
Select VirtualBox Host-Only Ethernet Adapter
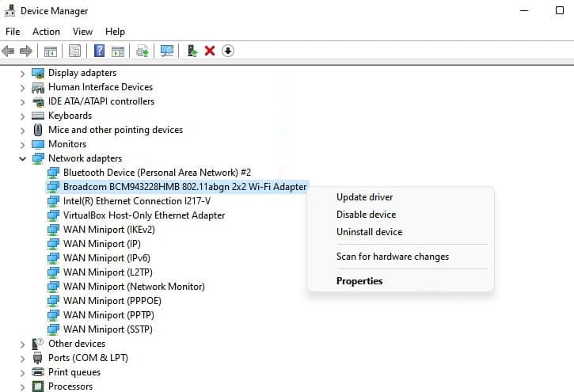click(144, 215)
